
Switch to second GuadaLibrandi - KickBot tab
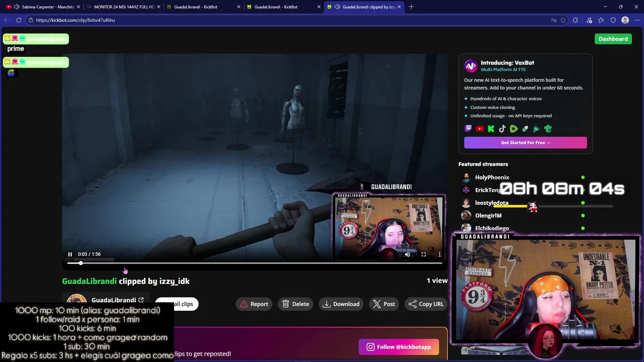pos(283,7)
